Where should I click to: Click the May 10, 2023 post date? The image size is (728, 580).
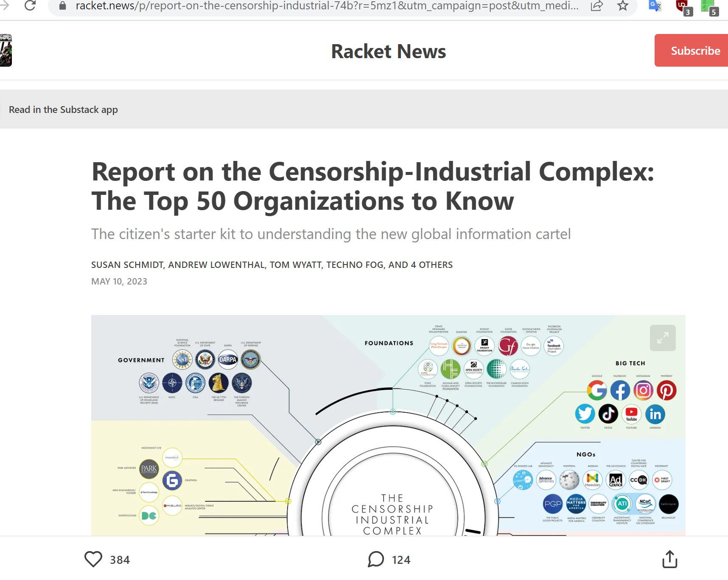pyautogui.click(x=119, y=282)
